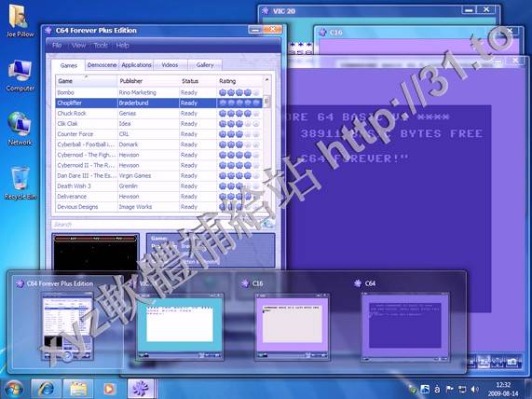Select the C64 taskbar preview thumbnail
Image resolution: width=532 pixels, height=399 pixels.
(405, 326)
